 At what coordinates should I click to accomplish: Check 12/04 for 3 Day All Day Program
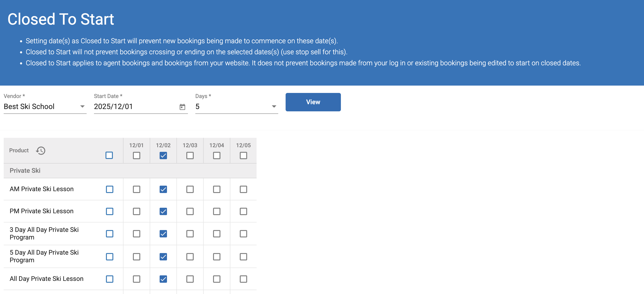click(x=217, y=234)
